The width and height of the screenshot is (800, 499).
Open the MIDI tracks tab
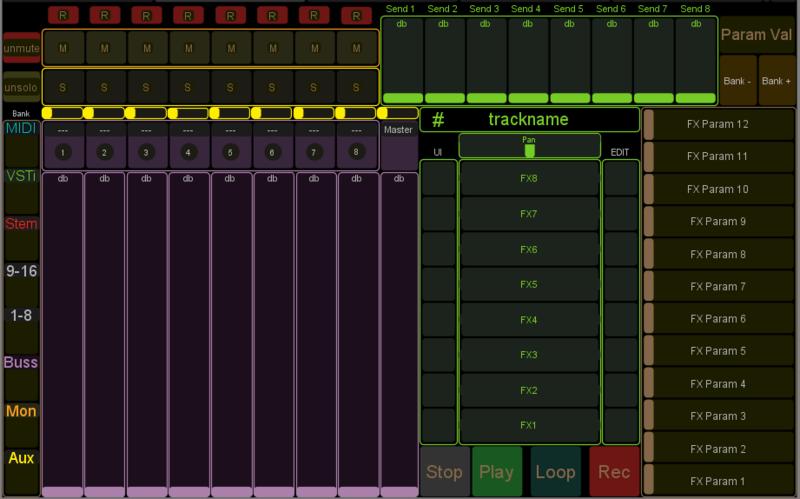pos(21,143)
